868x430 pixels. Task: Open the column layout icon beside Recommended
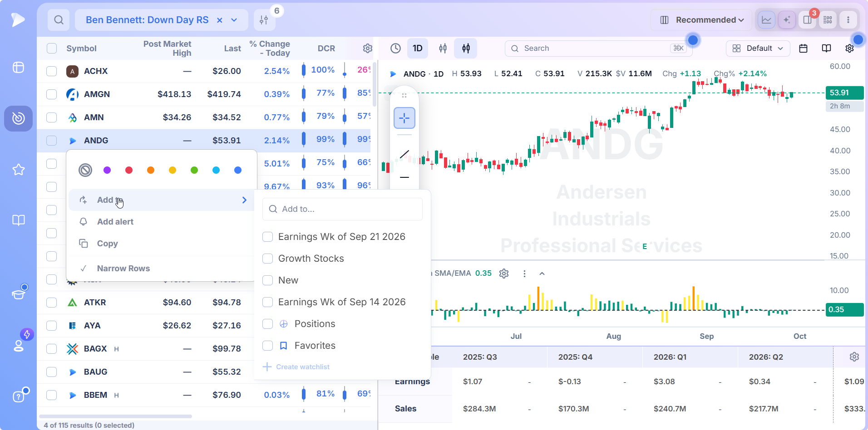click(x=664, y=20)
